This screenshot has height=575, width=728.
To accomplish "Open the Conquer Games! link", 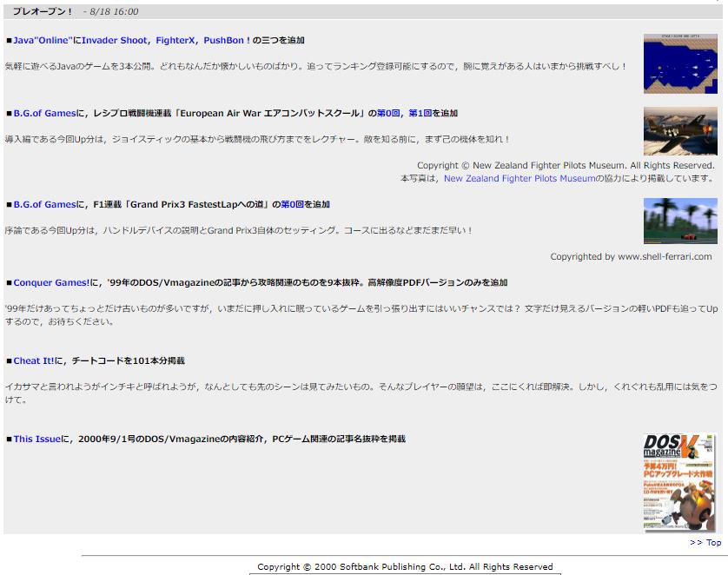I will click(51, 282).
